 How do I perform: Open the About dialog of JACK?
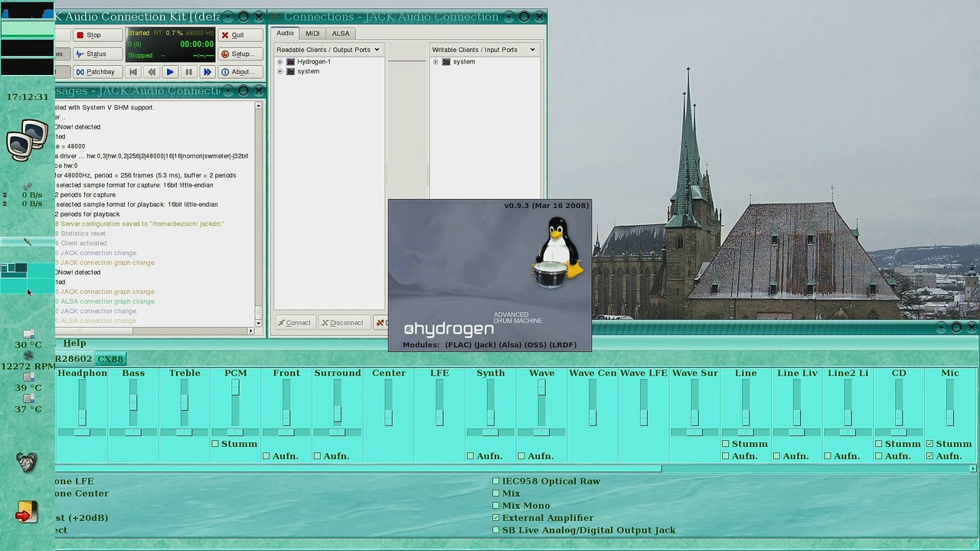(x=240, y=72)
